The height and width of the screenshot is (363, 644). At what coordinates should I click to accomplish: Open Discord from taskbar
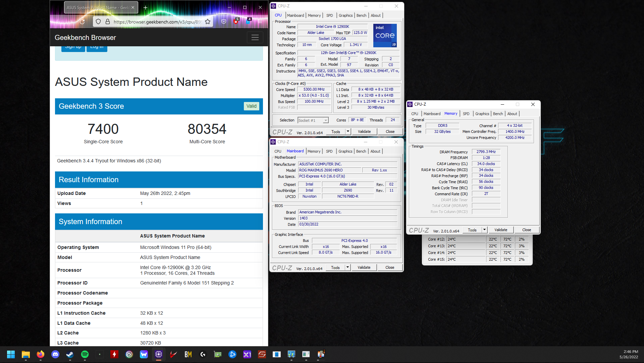click(55, 354)
